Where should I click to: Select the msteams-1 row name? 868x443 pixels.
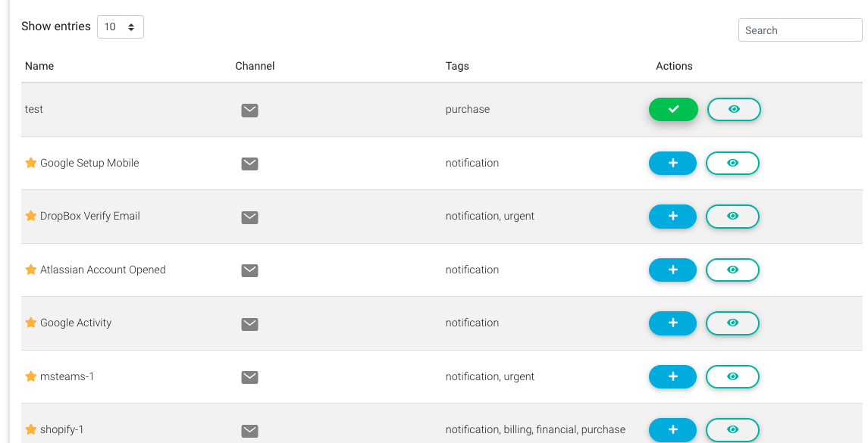(x=67, y=376)
